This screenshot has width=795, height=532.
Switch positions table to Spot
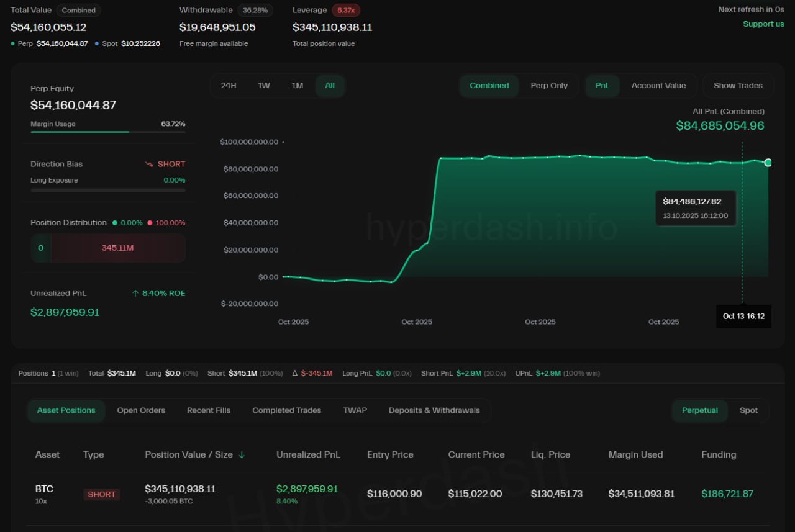[748, 410]
